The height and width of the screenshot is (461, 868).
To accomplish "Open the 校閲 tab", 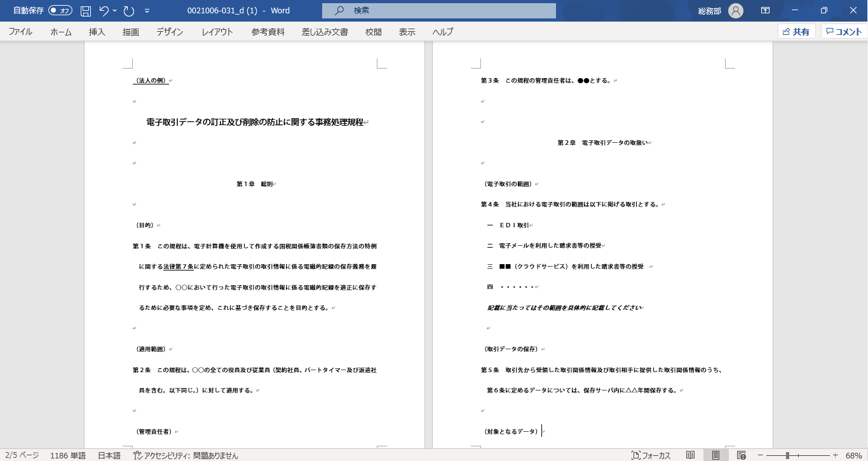I will (x=374, y=32).
